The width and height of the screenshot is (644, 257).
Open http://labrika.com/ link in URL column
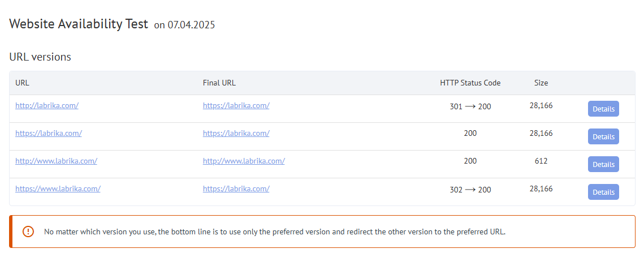pyautogui.click(x=47, y=105)
